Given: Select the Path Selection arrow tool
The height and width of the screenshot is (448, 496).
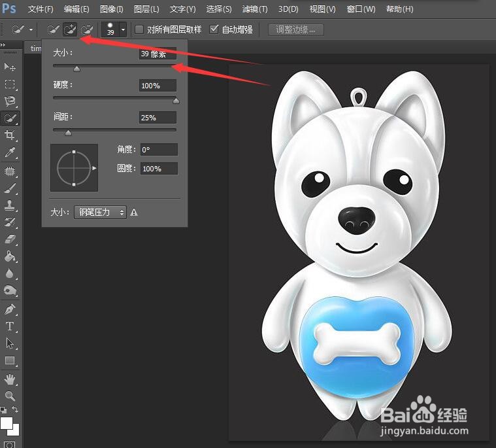Looking at the screenshot, I should pyautogui.click(x=10, y=343).
